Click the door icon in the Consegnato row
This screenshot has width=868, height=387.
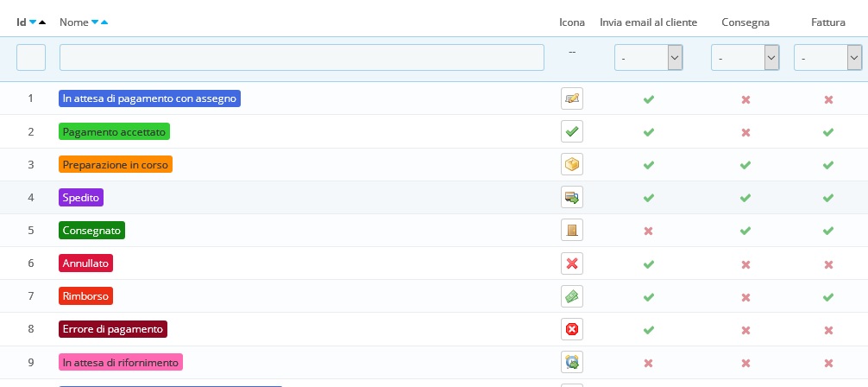(572, 230)
